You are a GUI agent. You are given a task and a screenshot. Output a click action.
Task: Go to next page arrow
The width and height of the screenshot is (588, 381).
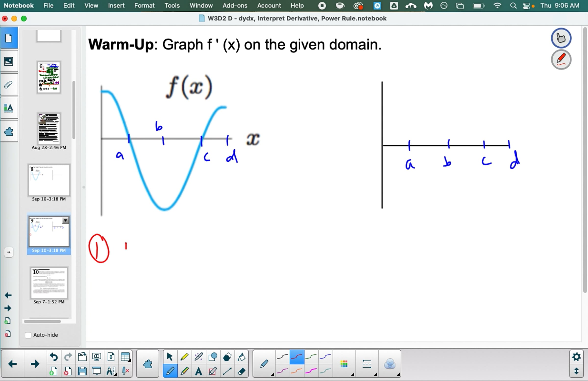coord(35,364)
